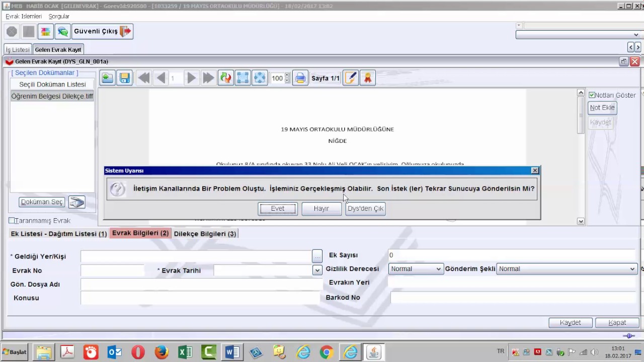Click the red ribbon certificate icon

point(368,78)
